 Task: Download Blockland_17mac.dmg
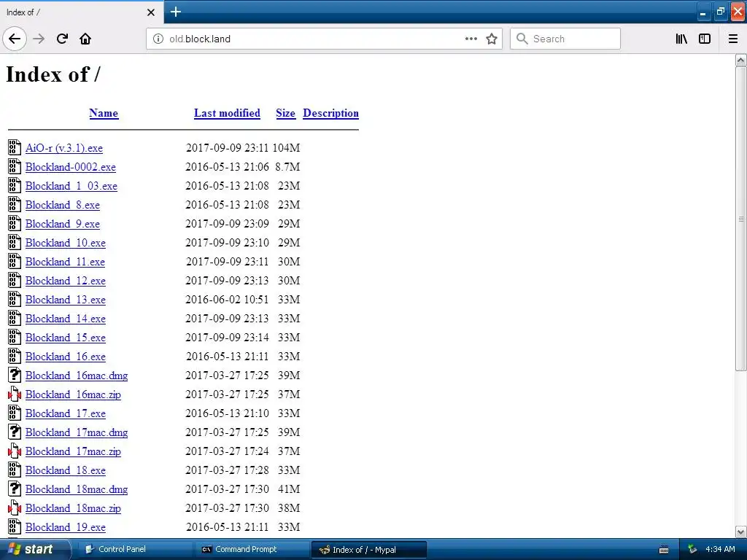click(77, 432)
